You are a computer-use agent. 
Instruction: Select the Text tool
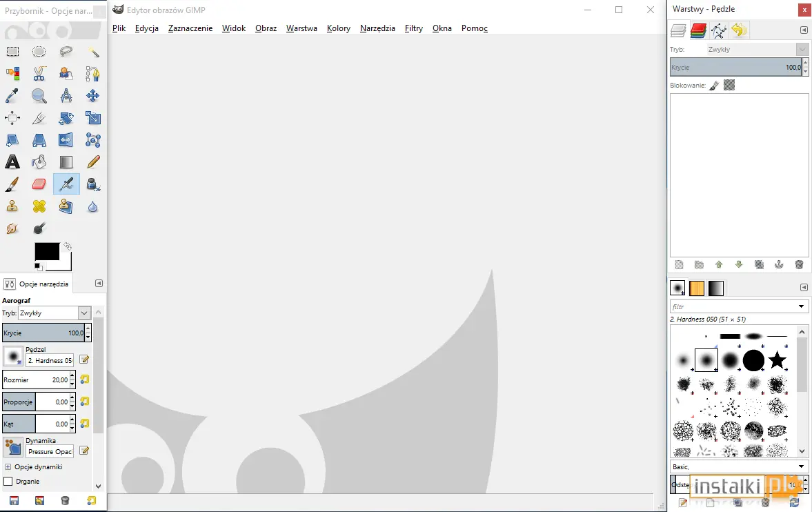click(x=12, y=162)
